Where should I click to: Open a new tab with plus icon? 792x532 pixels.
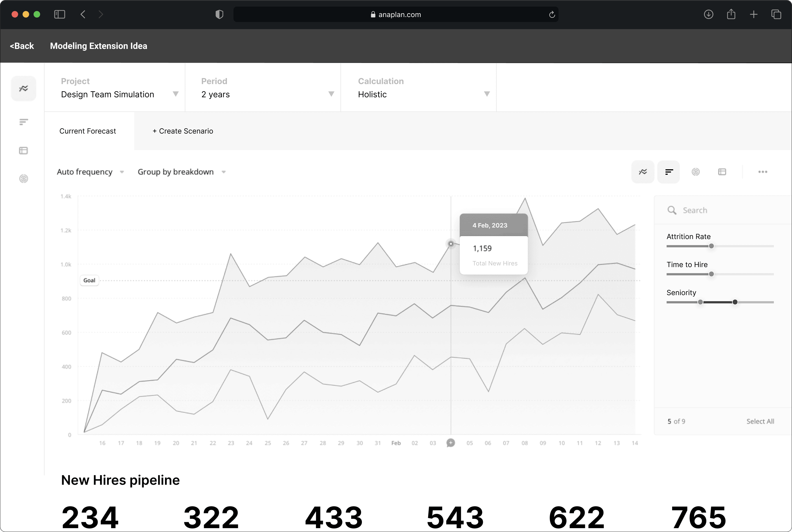[x=754, y=14]
